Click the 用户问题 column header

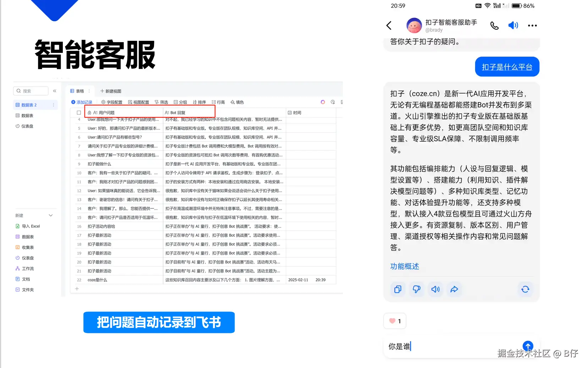[124, 112]
